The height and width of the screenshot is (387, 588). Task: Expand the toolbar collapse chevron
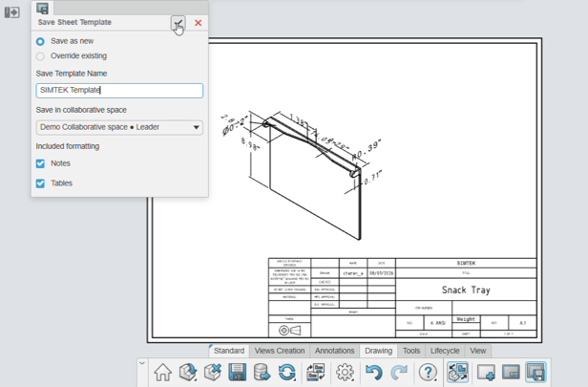coord(142,363)
